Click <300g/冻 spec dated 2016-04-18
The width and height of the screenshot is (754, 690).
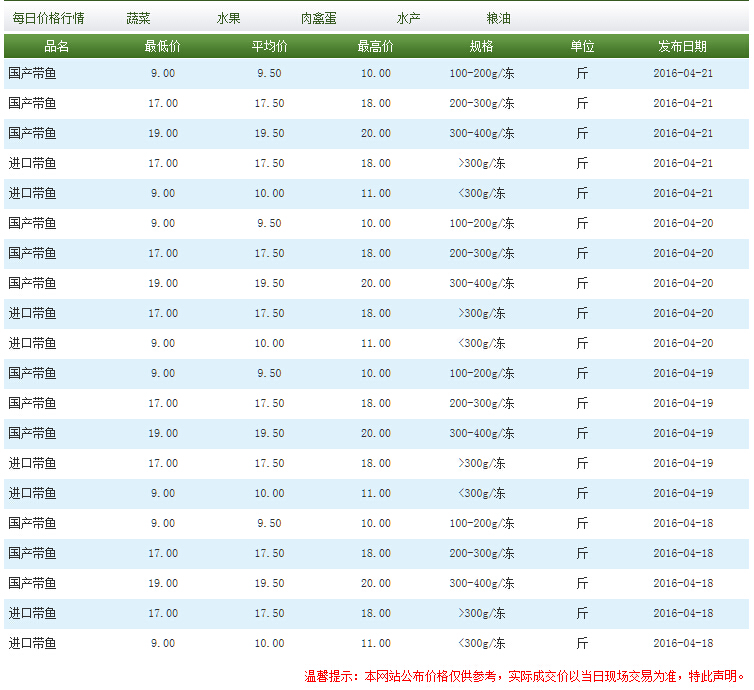click(482, 643)
